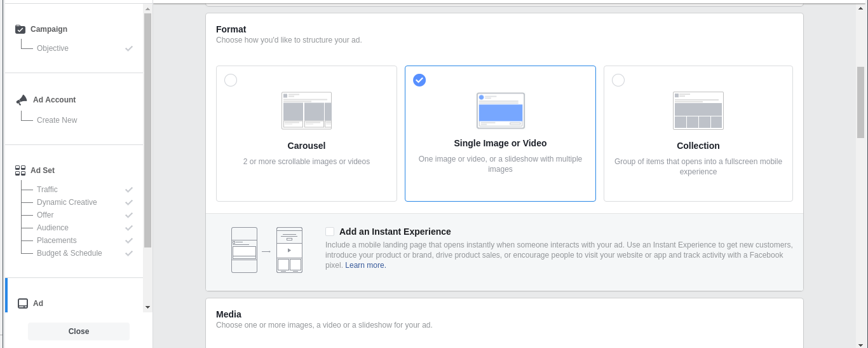868x348 pixels.
Task: Click the sidebar scrollbar thumb
Action: coord(148,130)
